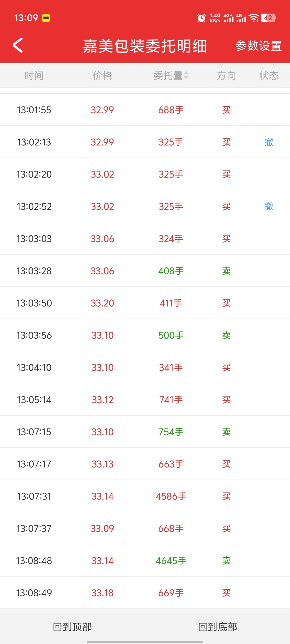Click the 撤 status at 13:02:52
This screenshot has height=644, width=290.
tap(269, 207)
